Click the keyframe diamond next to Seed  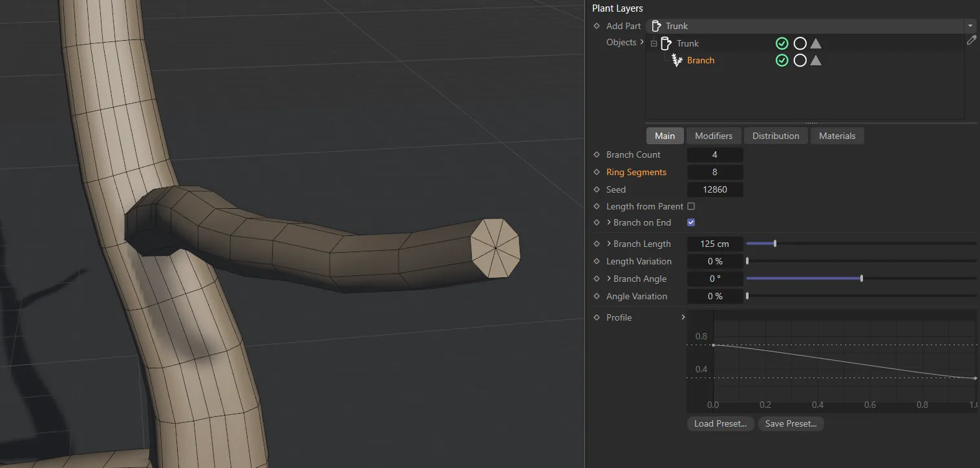pos(597,189)
